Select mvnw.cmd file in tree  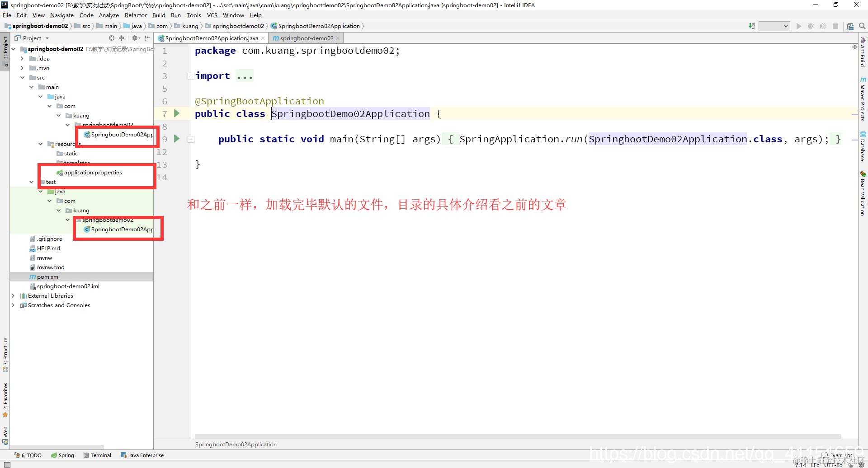(51, 267)
